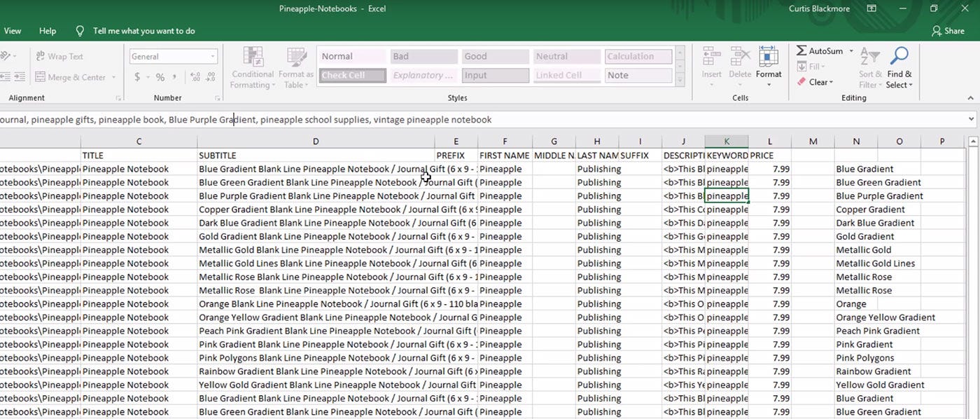The image size is (980, 419).
Task: Open the Merge & Center dropdown arrow
Action: [113, 77]
